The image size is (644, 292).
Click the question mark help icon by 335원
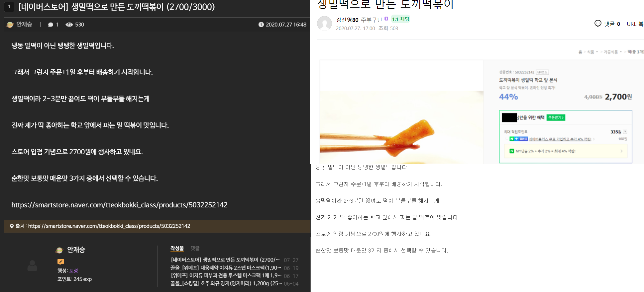tap(625, 132)
